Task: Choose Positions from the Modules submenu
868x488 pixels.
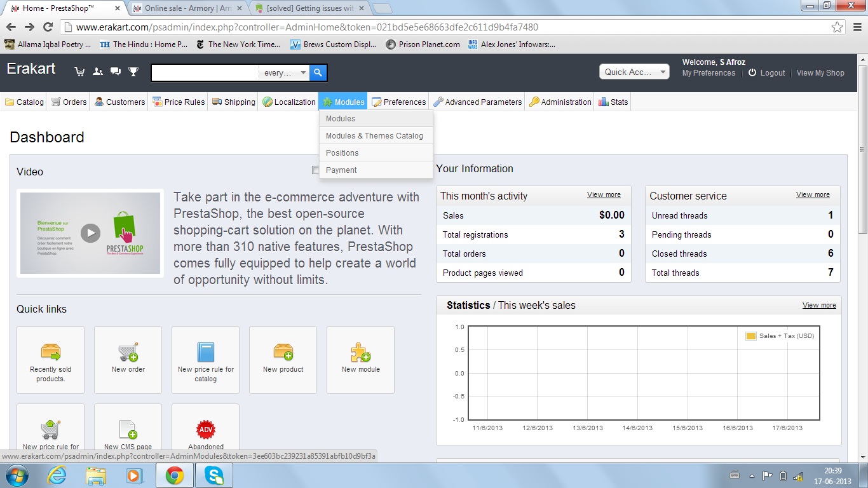Action: click(376, 153)
